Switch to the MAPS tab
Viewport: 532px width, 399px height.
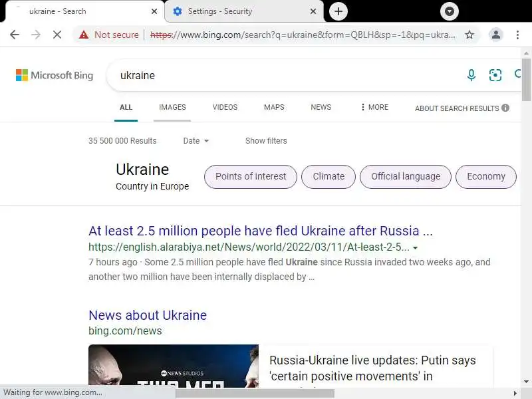point(274,107)
